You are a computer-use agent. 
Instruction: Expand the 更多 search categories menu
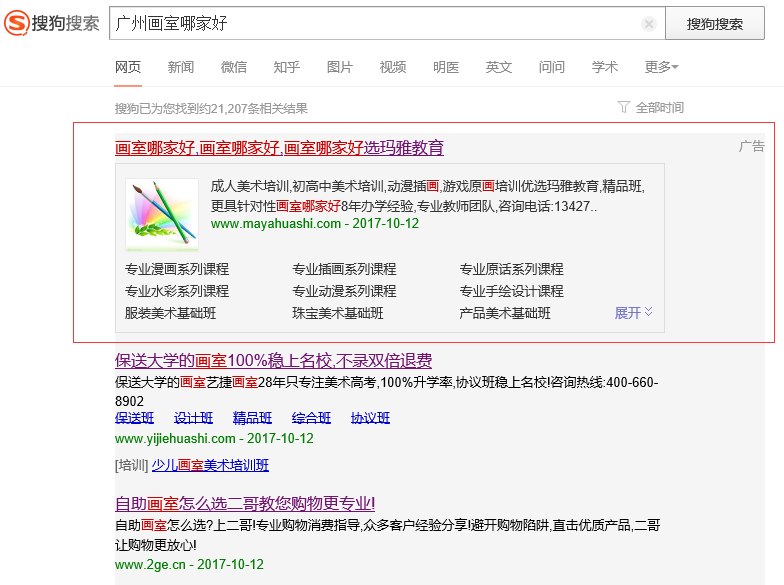tap(661, 67)
